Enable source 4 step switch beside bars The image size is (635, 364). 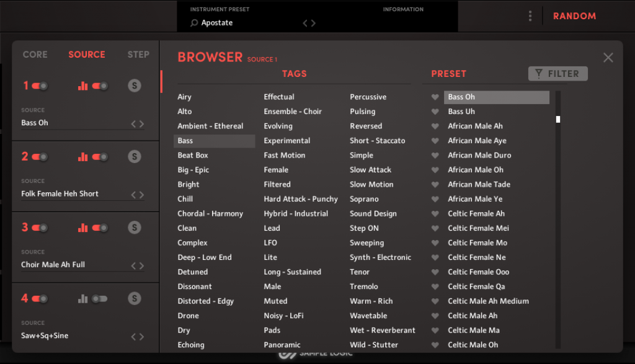click(100, 299)
